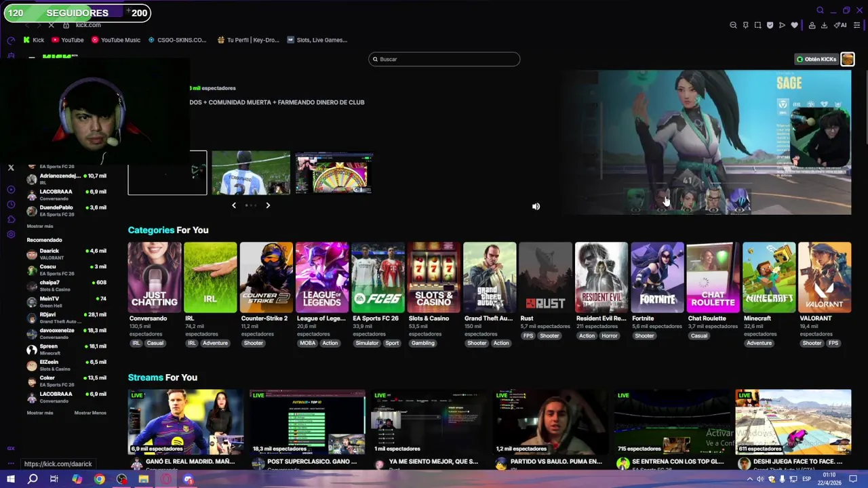This screenshot has height=488, width=868.
Task: Click the Simulator tag under EA Sports FC 26
Action: tap(367, 343)
